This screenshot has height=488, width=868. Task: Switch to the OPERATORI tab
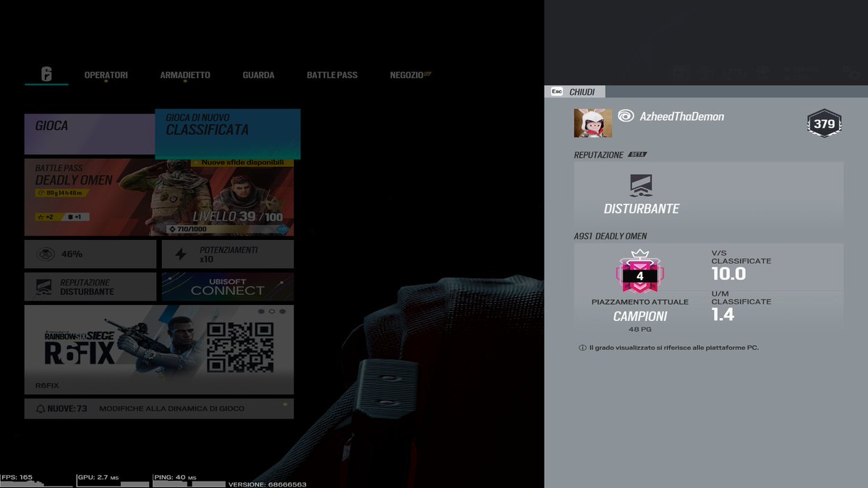tap(106, 75)
